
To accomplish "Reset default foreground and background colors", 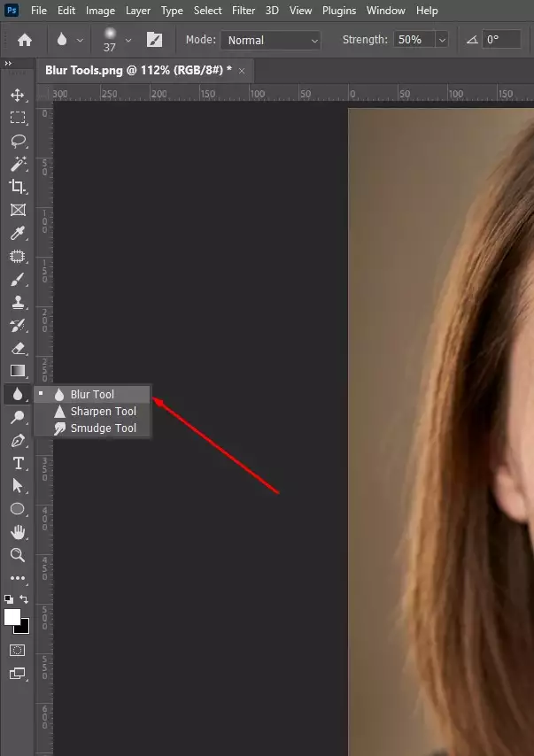I will click(x=9, y=599).
